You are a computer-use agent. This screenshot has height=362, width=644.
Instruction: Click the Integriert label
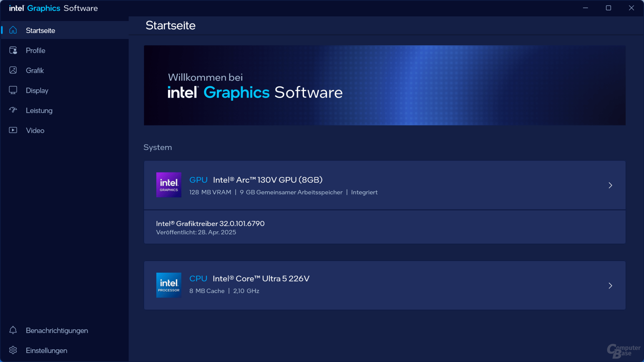point(364,192)
